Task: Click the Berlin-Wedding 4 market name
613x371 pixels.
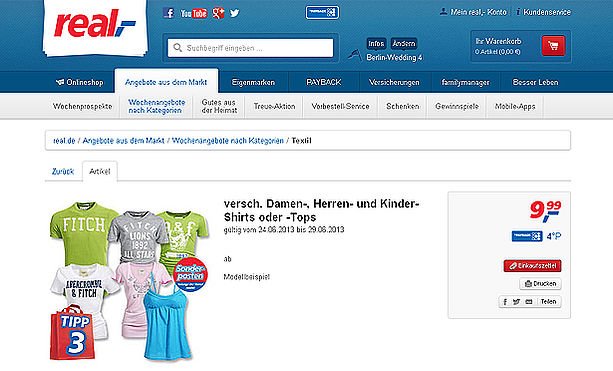Action: [x=394, y=57]
